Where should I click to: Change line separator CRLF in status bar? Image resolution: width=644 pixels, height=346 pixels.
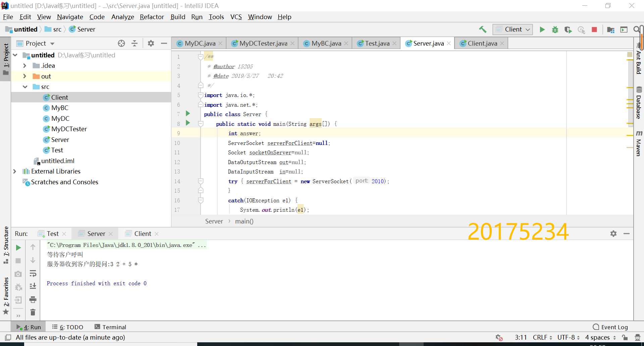(542, 337)
